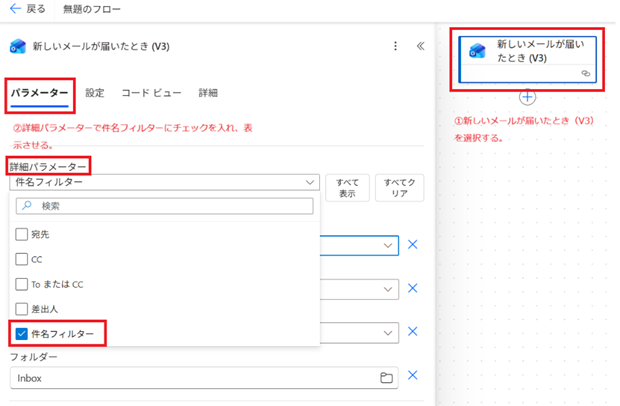Click the Outlook icon in panel header
Screen dimensions: 620x406
tap(17, 46)
